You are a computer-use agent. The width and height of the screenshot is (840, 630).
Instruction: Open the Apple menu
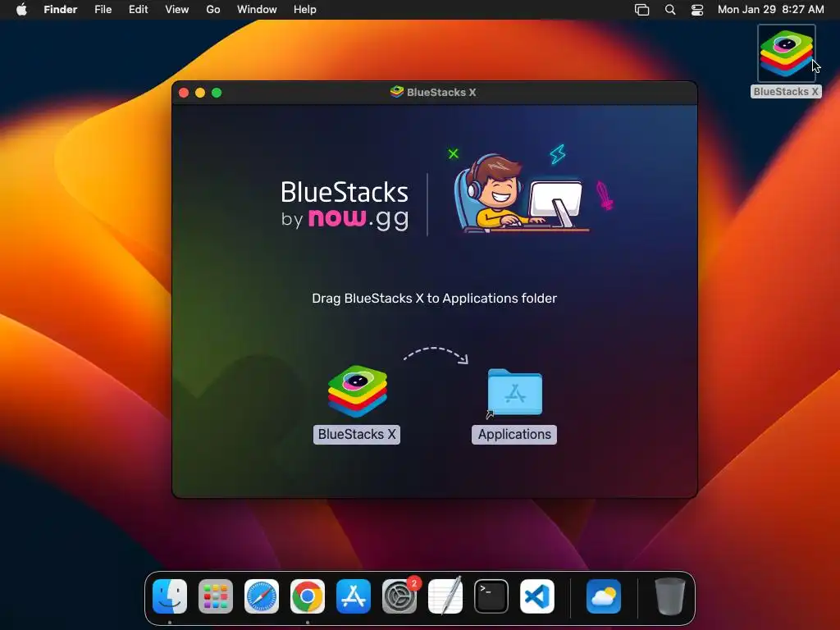click(x=21, y=10)
